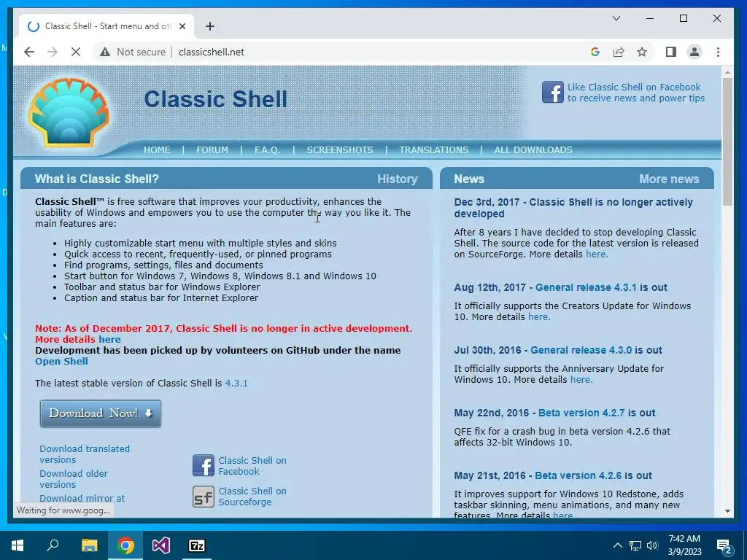Click the forward navigation arrow

[x=53, y=52]
